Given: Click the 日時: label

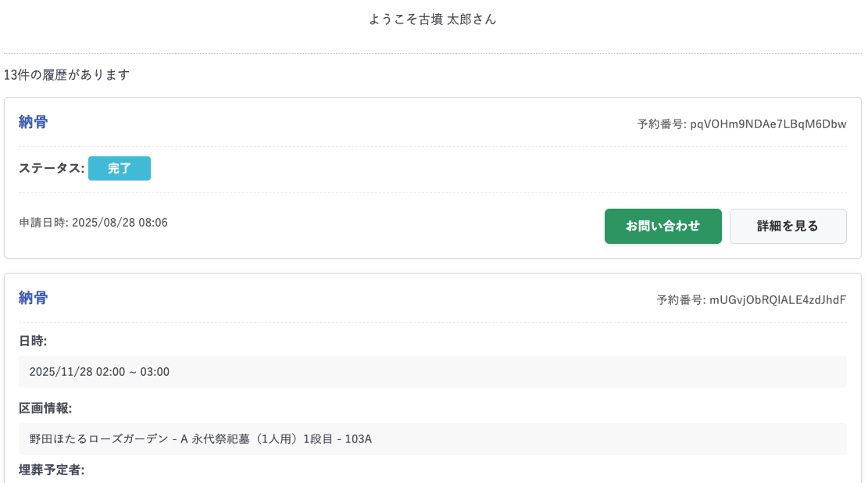Looking at the screenshot, I should (34, 342).
